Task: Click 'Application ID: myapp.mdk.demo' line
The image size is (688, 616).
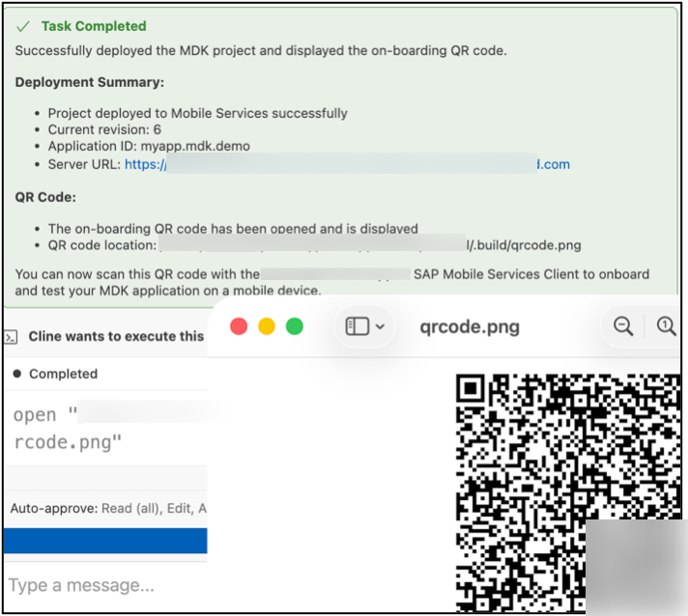Action: [149, 146]
